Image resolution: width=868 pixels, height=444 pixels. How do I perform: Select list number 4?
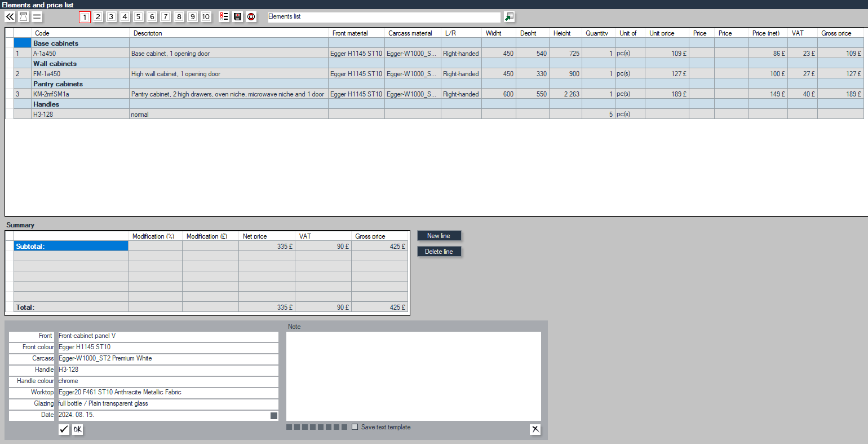coord(125,17)
